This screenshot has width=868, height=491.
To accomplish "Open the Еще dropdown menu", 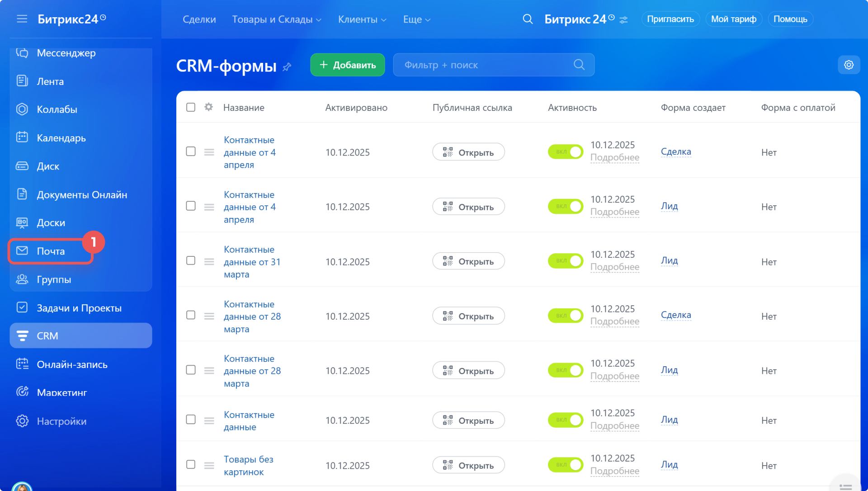I will 416,19.
